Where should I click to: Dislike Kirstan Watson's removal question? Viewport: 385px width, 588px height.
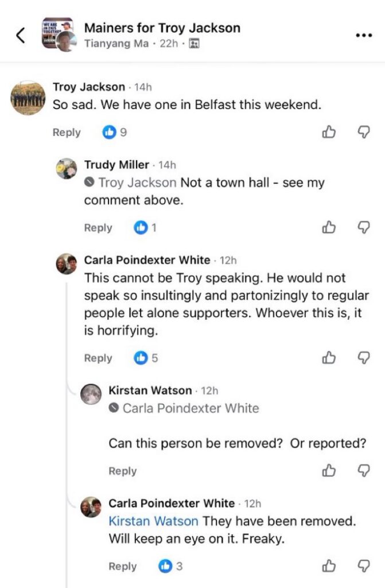pos(363,470)
